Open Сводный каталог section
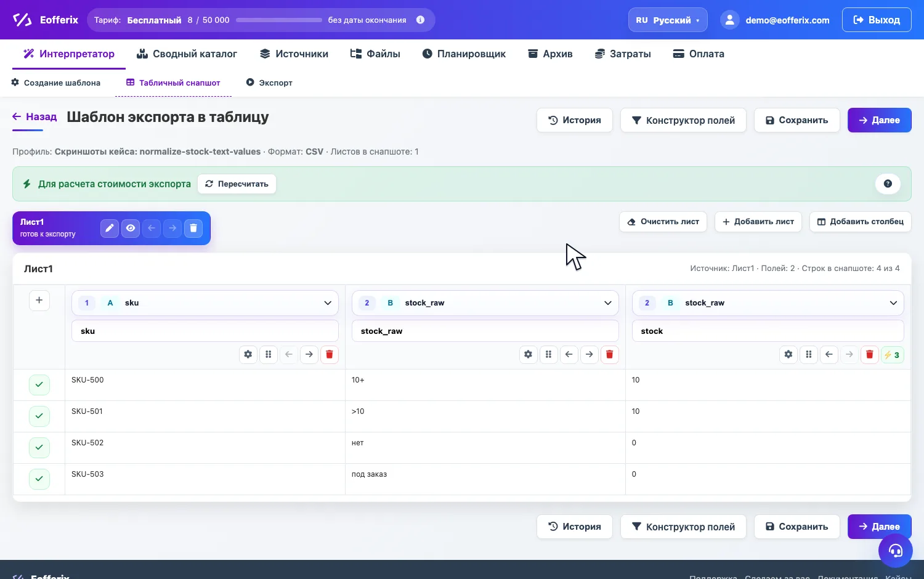The image size is (924, 579). [187, 54]
